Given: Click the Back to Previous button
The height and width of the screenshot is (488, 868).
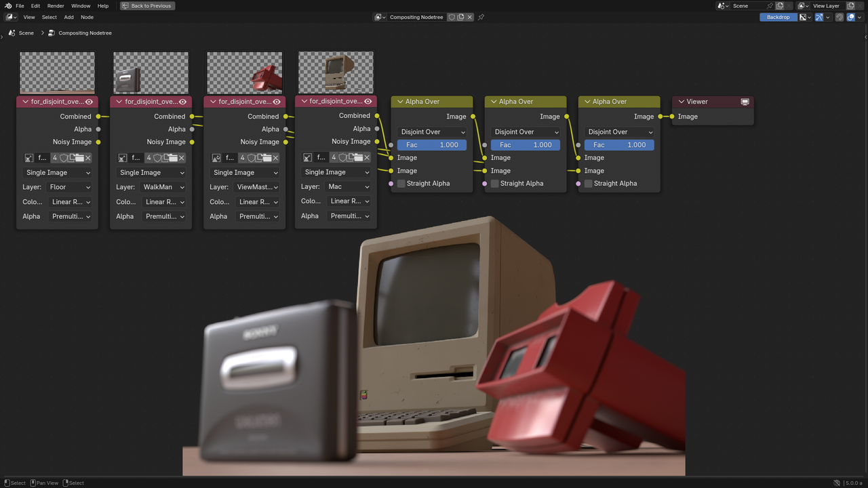Looking at the screenshot, I should 147,5.
